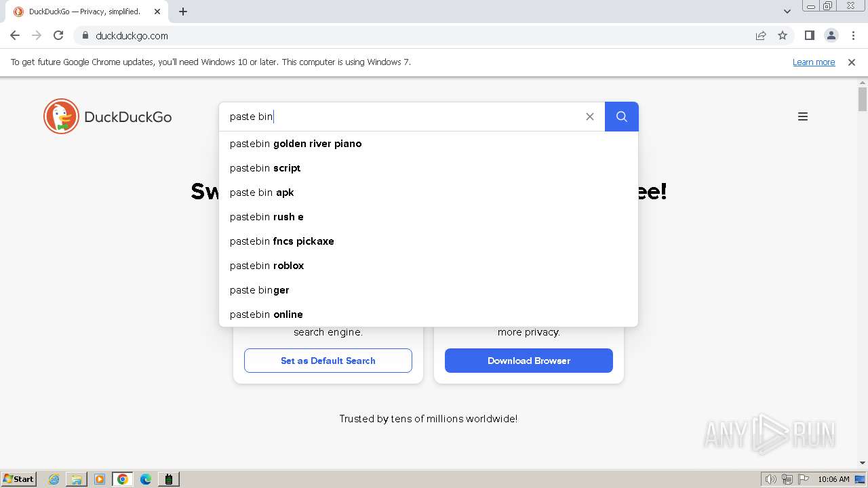
Task: Click the Action Center flag icon
Action: click(803, 479)
